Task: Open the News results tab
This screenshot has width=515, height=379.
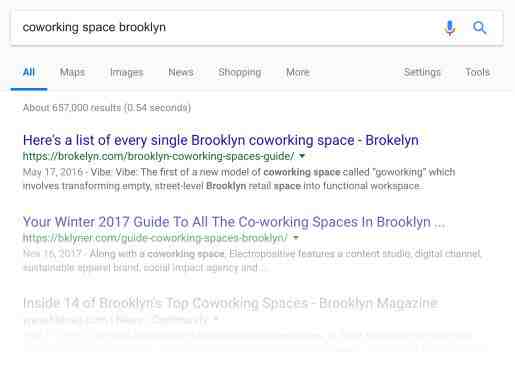Action: click(x=181, y=72)
